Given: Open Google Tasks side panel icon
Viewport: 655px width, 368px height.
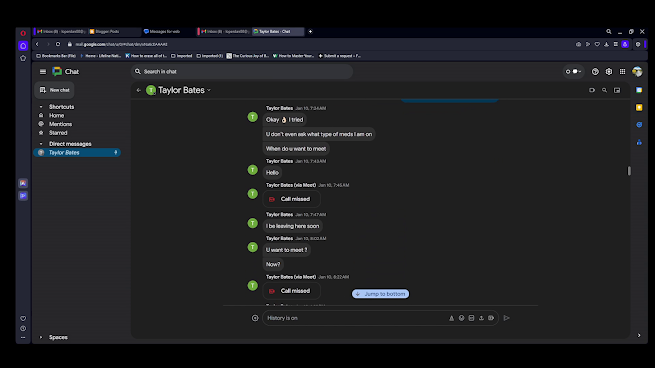Looking at the screenshot, I should click(639, 124).
